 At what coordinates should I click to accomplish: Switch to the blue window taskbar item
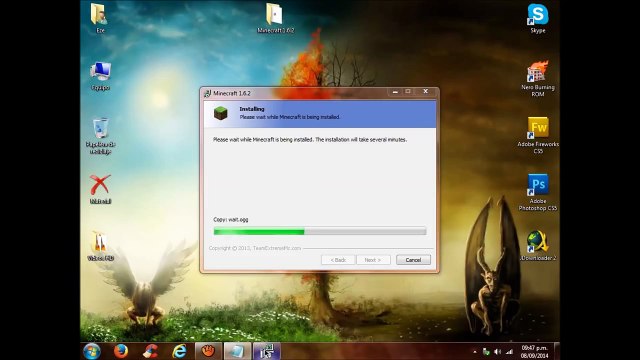[237, 351]
